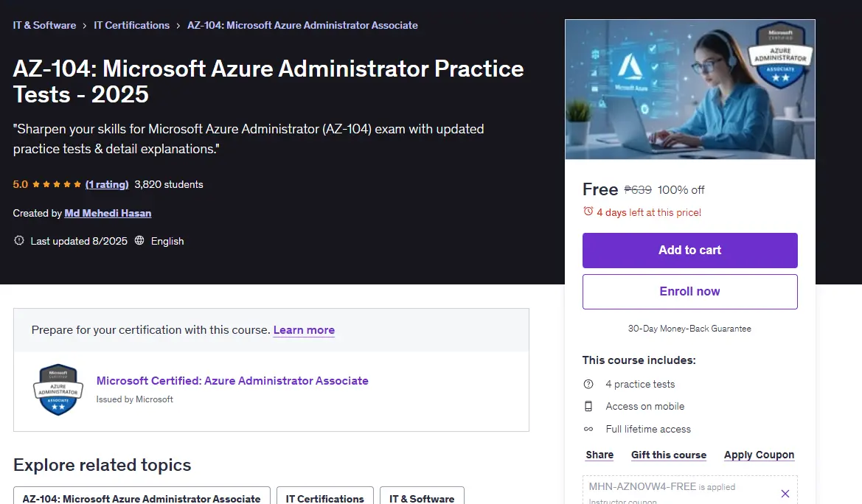The width and height of the screenshot is (862, 504).
Task: Click Apply Coupon
Action: pos(760,455)
